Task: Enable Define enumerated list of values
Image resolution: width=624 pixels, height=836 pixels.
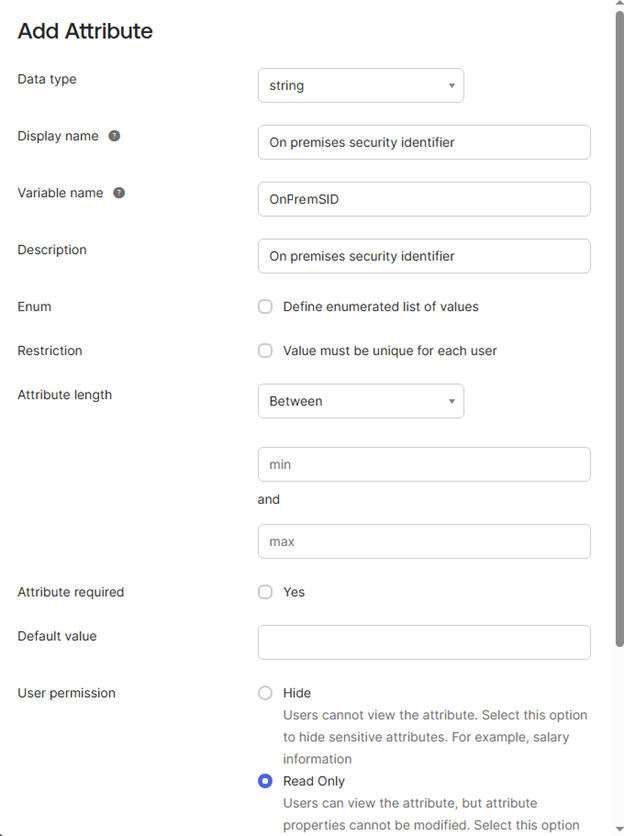Action: click(x=265, y=307)
